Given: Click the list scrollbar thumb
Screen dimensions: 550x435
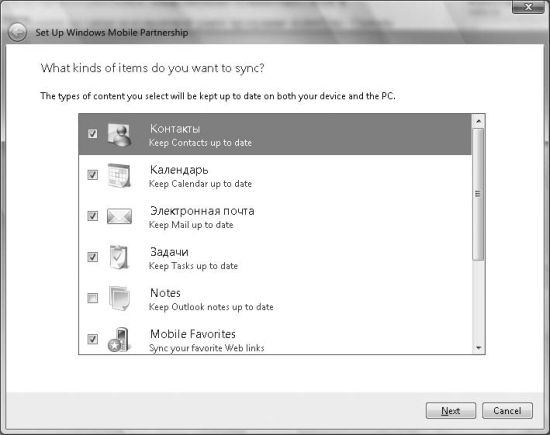Looking at the screenshot, I should coord(478,194).
